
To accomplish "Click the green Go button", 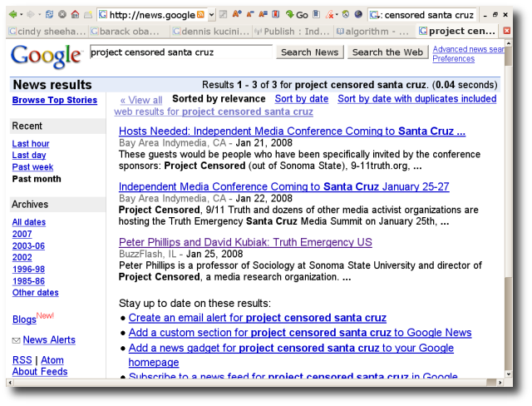I will (x=297, y=15).
